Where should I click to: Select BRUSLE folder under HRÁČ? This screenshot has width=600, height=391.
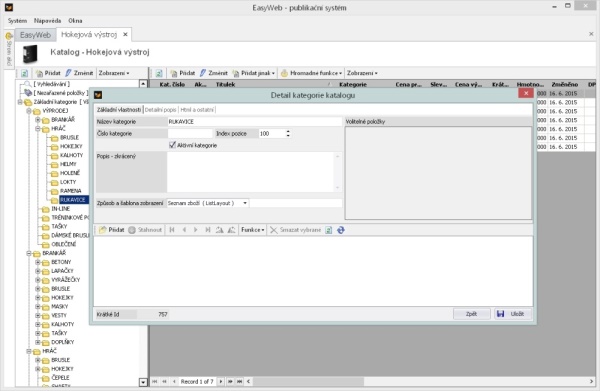(x=69, y=137)
